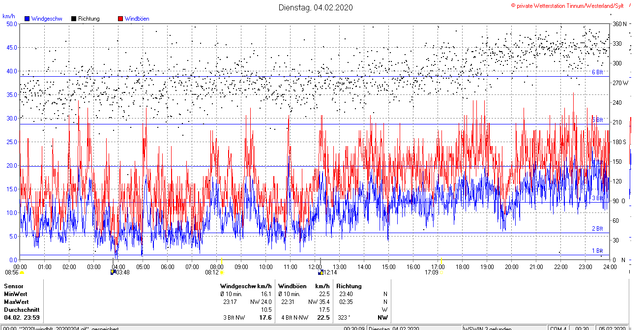This screenshot has width=644, height=330.
Task: Click the '12:00' time axis tick label
Action: point(315,267)
